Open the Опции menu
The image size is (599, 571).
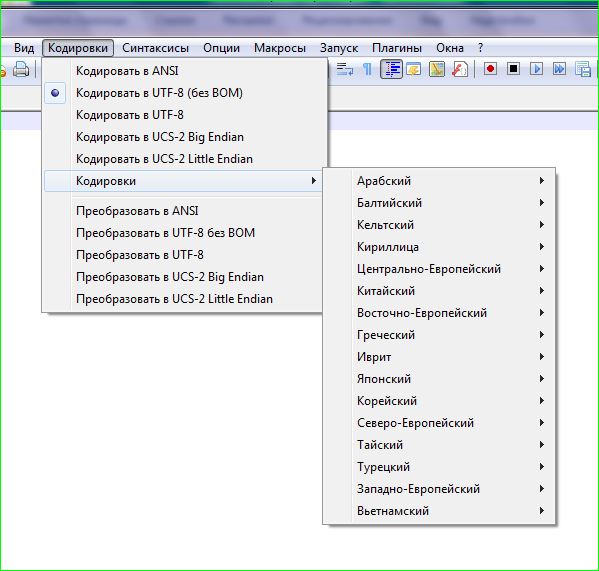(x=222, y=48)
